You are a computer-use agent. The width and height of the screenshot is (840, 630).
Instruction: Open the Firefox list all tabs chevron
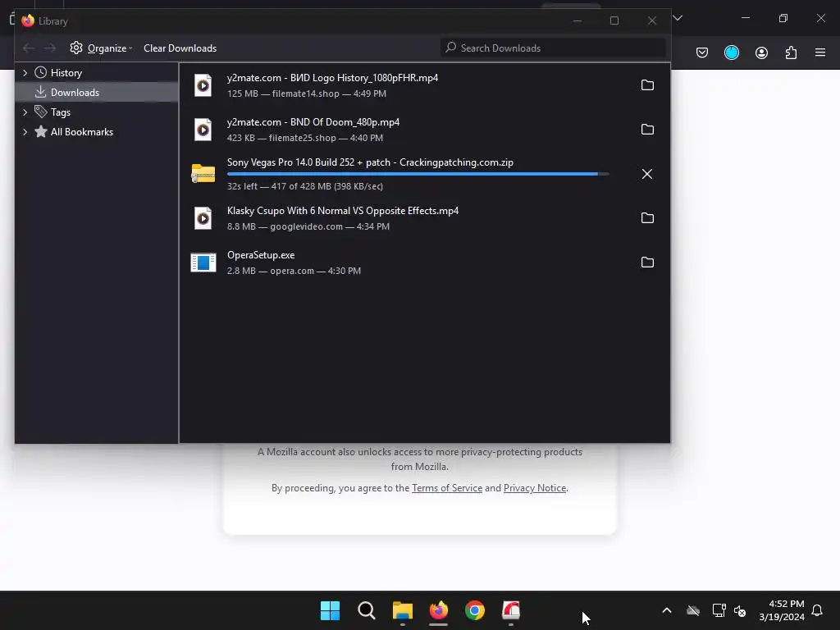click(x=678, y=18)
